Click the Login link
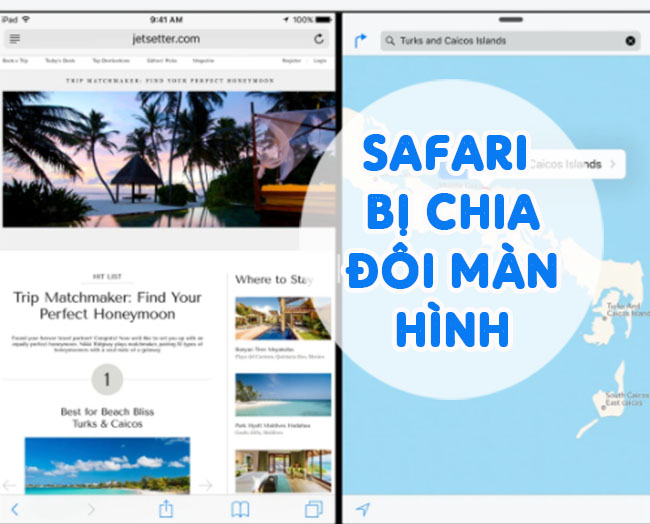The height and width of the screenshot is (524, 650). tap(320, 61)
